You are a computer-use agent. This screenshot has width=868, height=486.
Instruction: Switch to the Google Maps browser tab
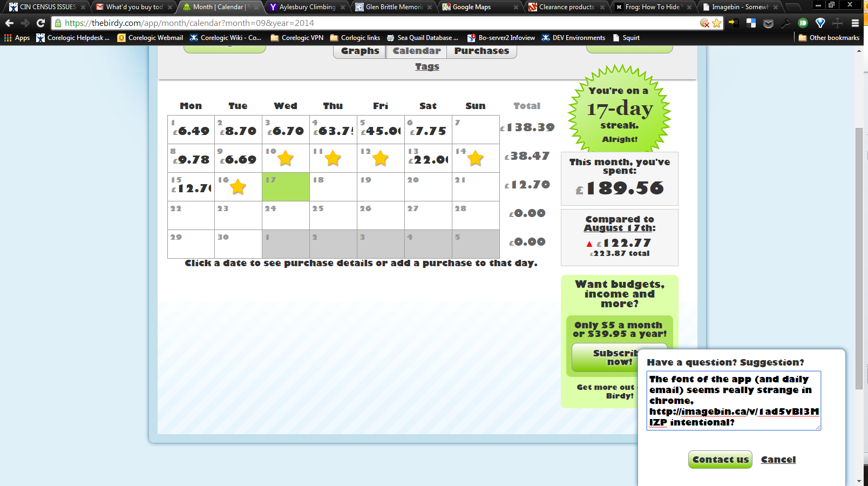[479, 7]
